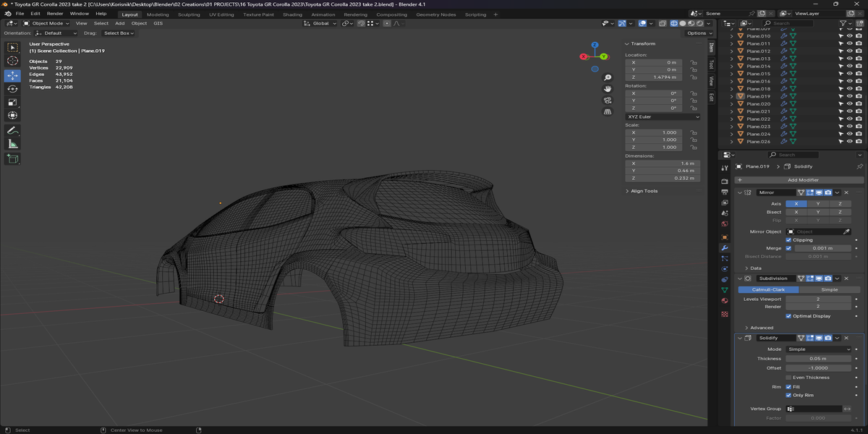
Task: Switch to the Sculpting workspace tab
Action: pos(189,14)
